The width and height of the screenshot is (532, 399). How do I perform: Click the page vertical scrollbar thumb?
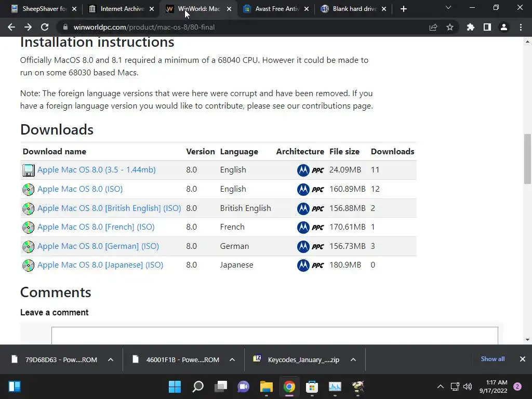(527, 159)
